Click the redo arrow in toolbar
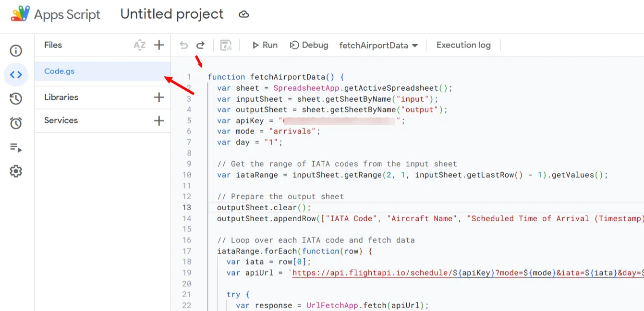Viewport: 644px width, 311px height. (x=200, y=45)
